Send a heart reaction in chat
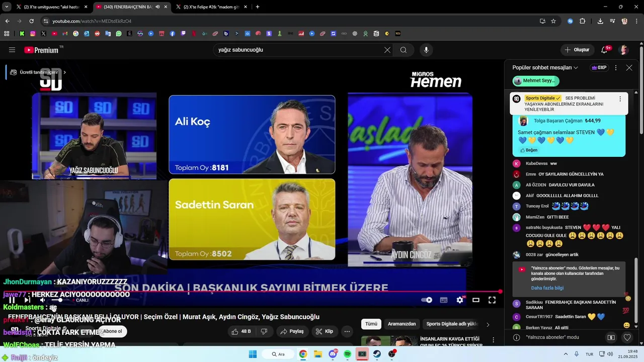Screen dimensions: 644x362 [x=627, y=337]
